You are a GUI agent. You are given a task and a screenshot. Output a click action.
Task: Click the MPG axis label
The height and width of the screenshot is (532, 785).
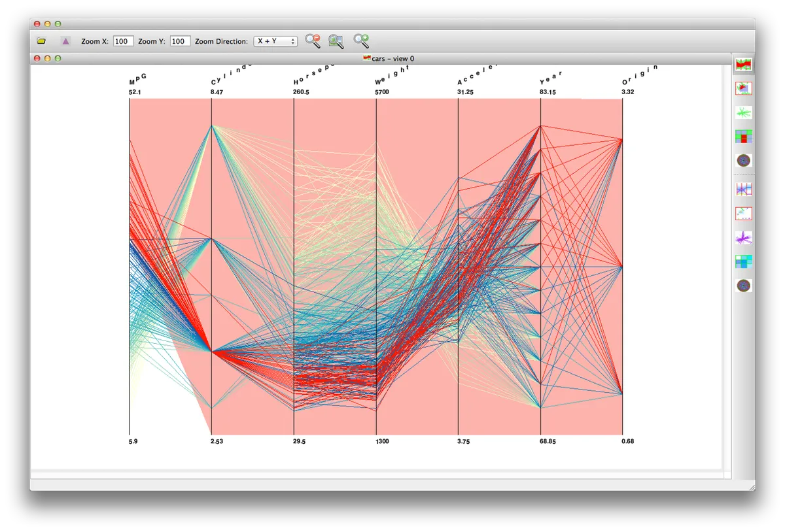(x=137, y=79)
